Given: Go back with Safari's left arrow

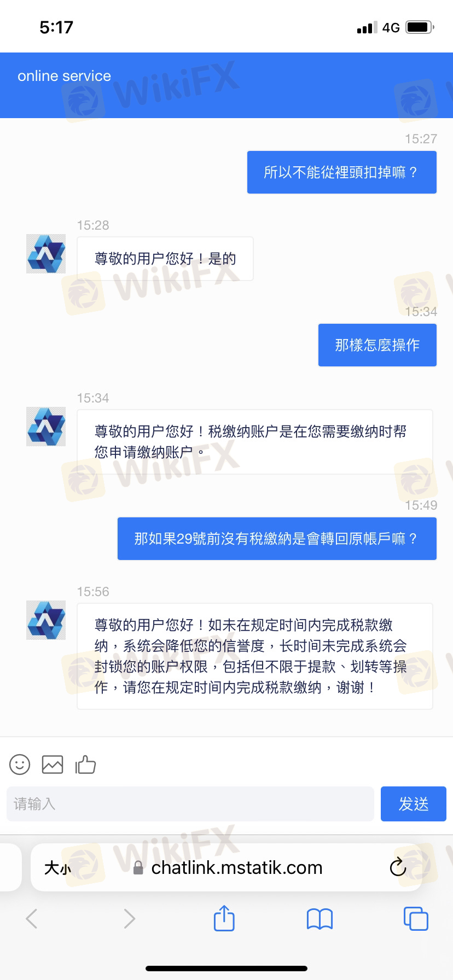Looking at the screenshot, I should pyautogui.click(x=32, y=918).
